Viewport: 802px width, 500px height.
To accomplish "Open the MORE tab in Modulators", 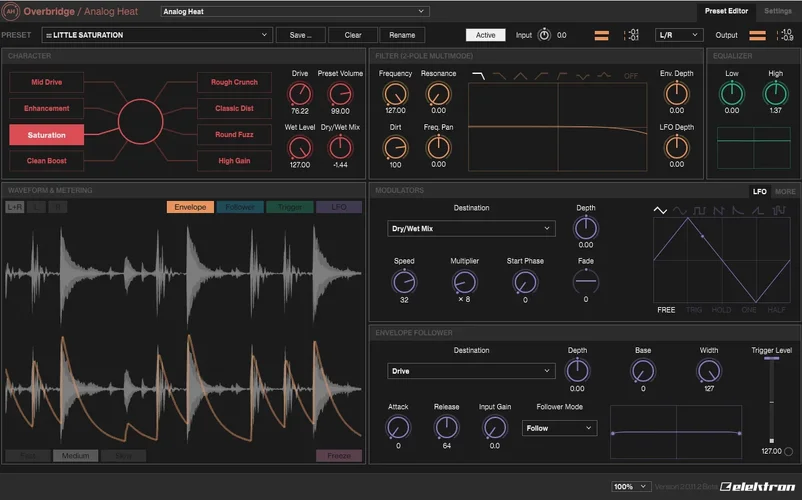I will (x=785, y=191).
